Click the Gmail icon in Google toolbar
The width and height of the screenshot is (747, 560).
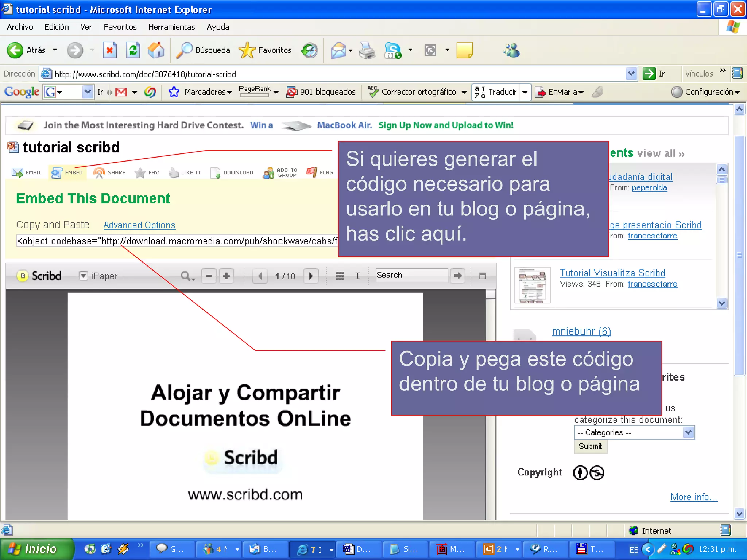coord(121,92)
